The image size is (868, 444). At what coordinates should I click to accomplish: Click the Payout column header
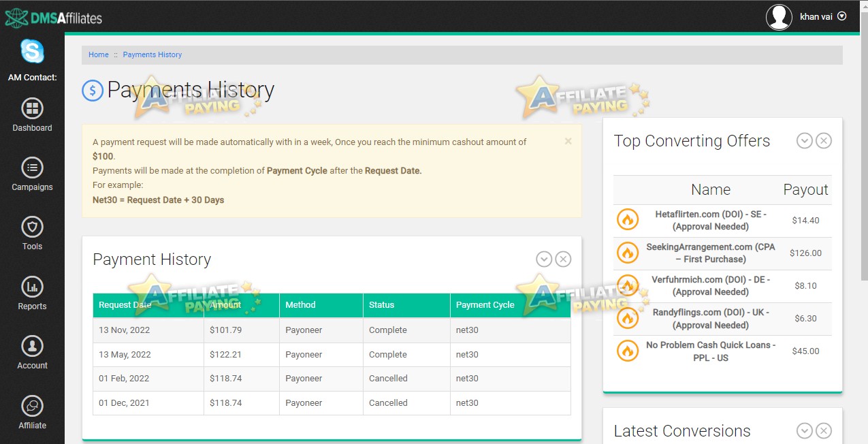pyautogui.click(x=805, y=190)
